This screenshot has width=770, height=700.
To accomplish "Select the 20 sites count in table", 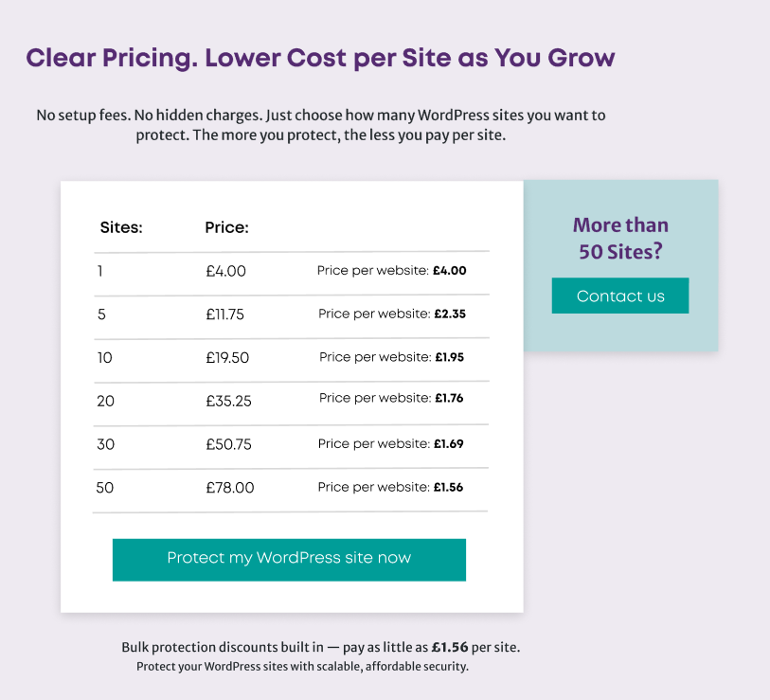I will [105, 401].
